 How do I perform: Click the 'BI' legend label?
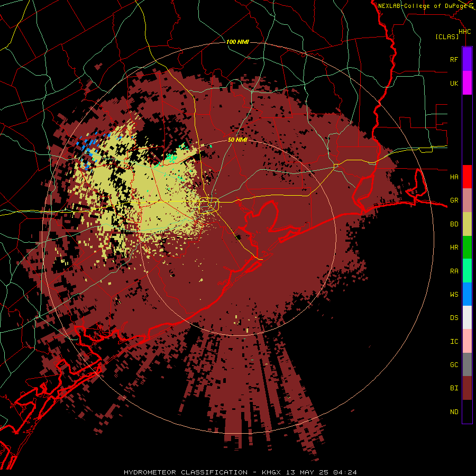coord(454,388)
